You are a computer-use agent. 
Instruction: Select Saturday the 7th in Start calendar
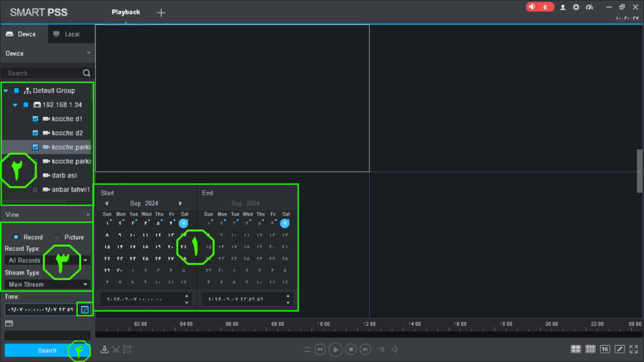click(184, 223)
